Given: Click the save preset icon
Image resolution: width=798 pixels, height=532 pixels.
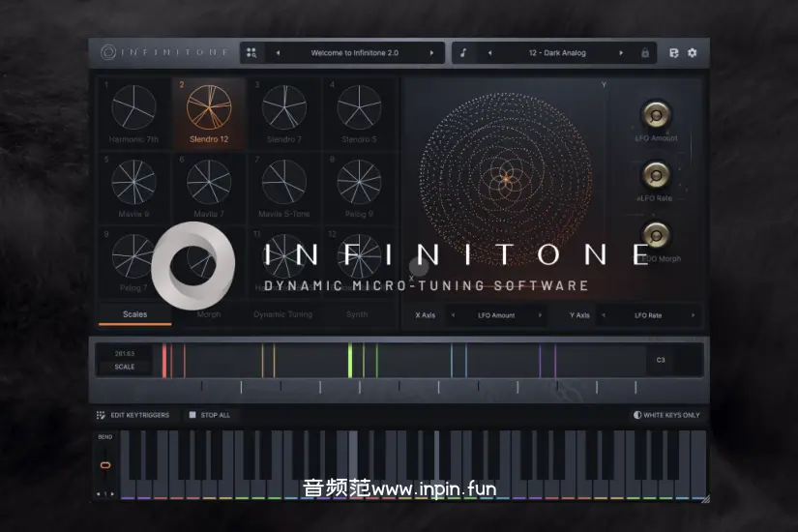Looking at the screenshot, I should click(x=674, y=52).
